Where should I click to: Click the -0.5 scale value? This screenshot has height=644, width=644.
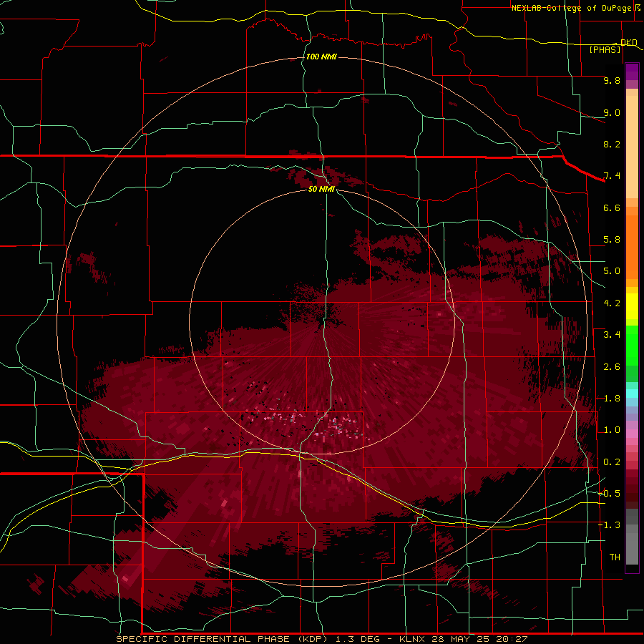609,494
